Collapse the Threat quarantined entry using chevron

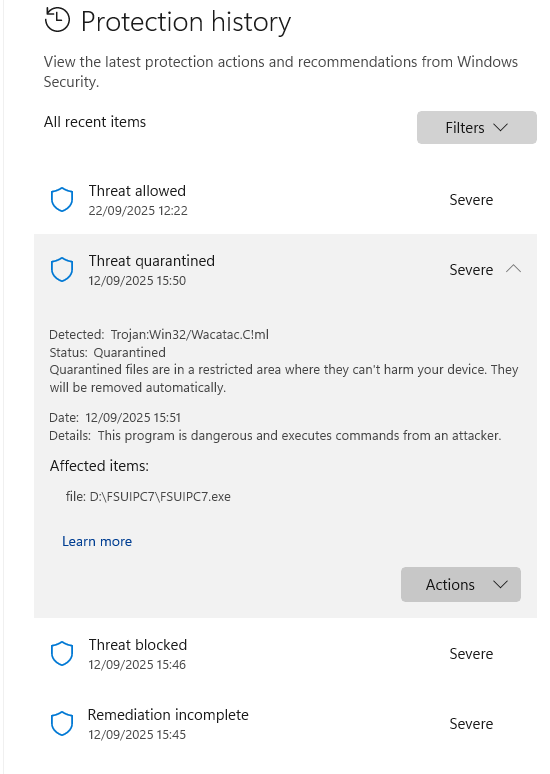(x=513, y=269)
